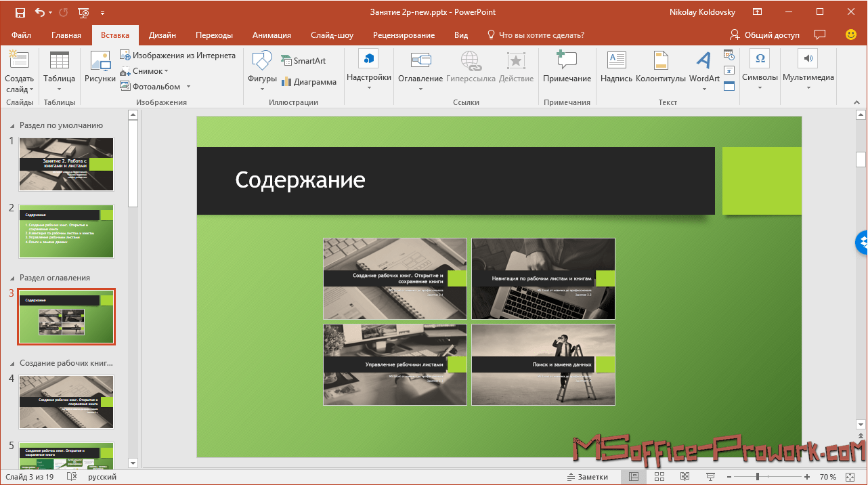Insert pictures with the Рисунки button

(100, 66)
